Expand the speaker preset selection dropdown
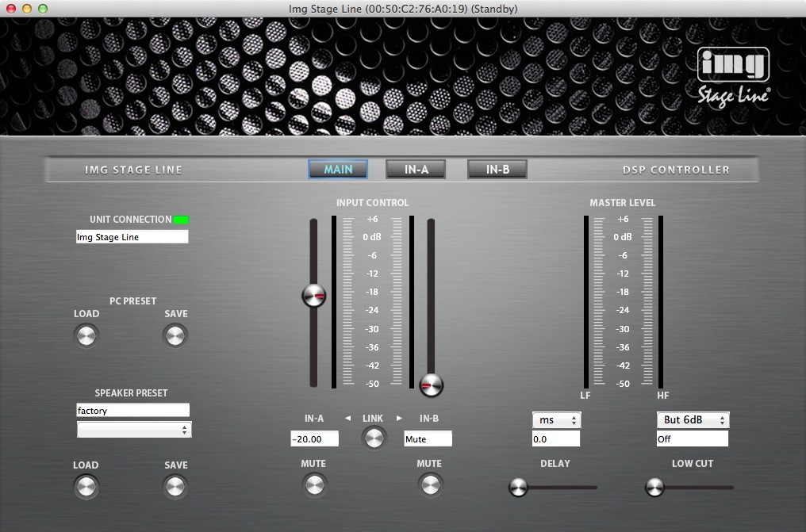The height and width of the screenshot is (532, 806). [134, 430]
